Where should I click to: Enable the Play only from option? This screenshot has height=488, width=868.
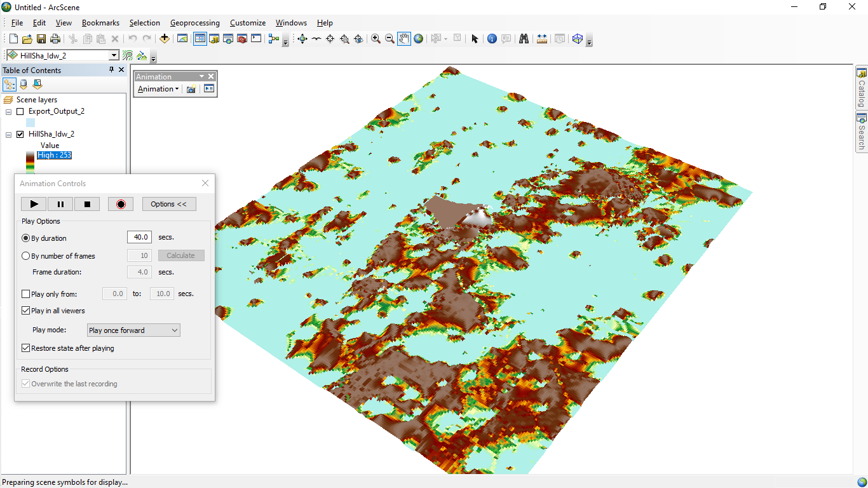(25, 294)
